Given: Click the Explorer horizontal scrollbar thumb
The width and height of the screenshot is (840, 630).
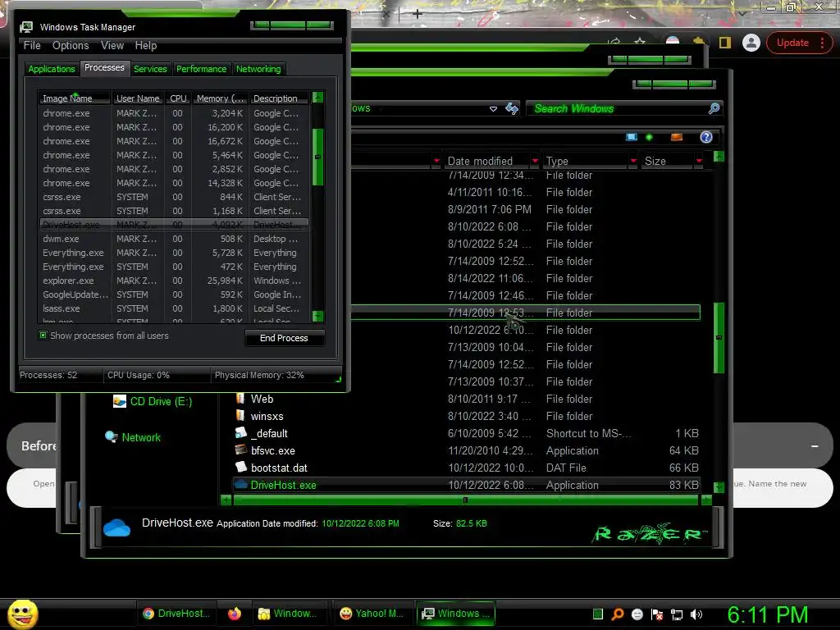Looking at the screenshot, I should pyautogui.click(x=465, y=500).
